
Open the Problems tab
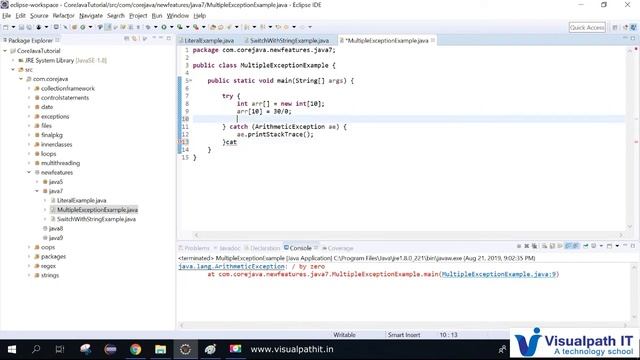[x=194, y=248]
